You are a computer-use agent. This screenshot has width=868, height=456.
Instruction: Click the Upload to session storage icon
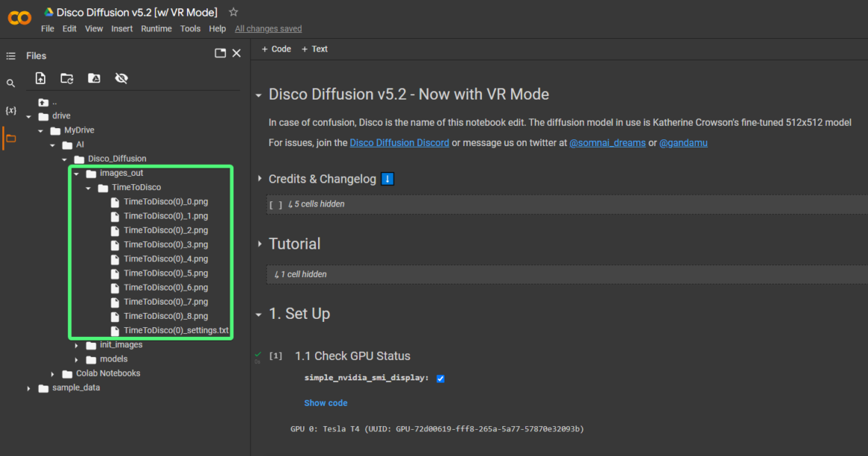coord(40,78)
